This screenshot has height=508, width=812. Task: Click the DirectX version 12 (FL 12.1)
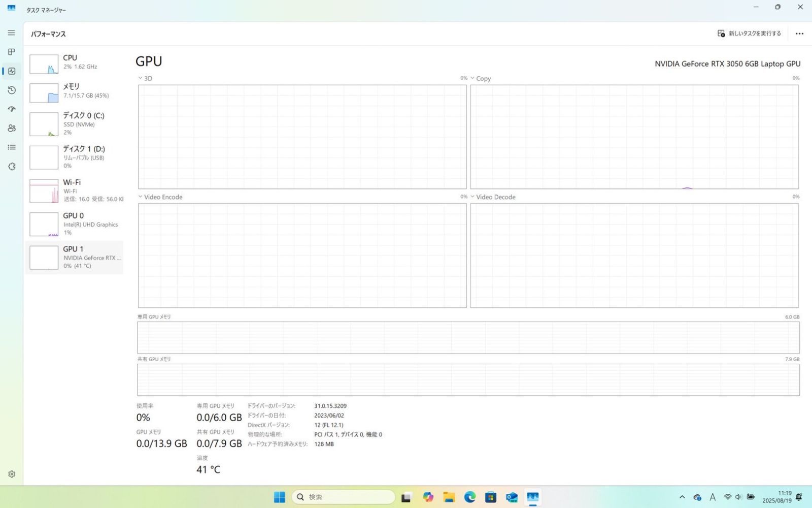pos(329,425)
